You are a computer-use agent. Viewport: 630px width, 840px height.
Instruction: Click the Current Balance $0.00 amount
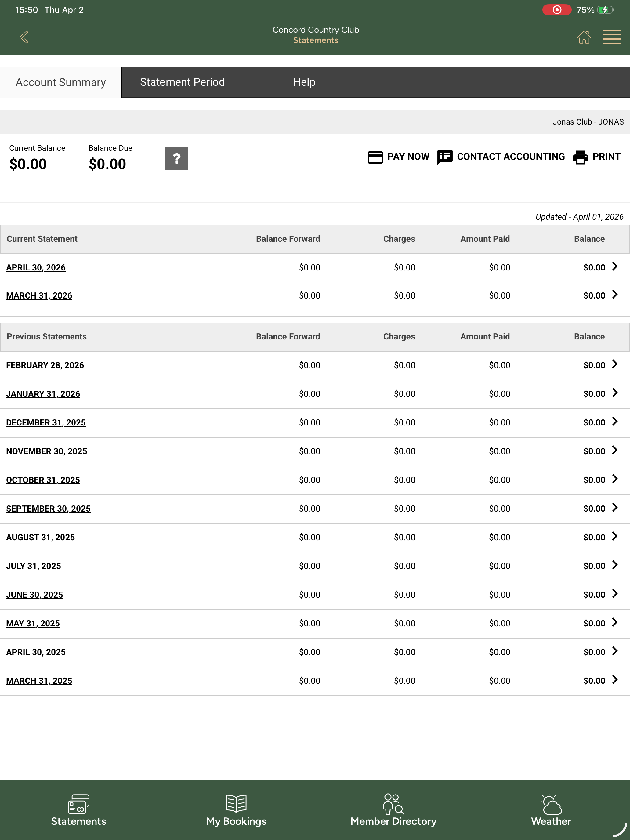coord(28,164)
